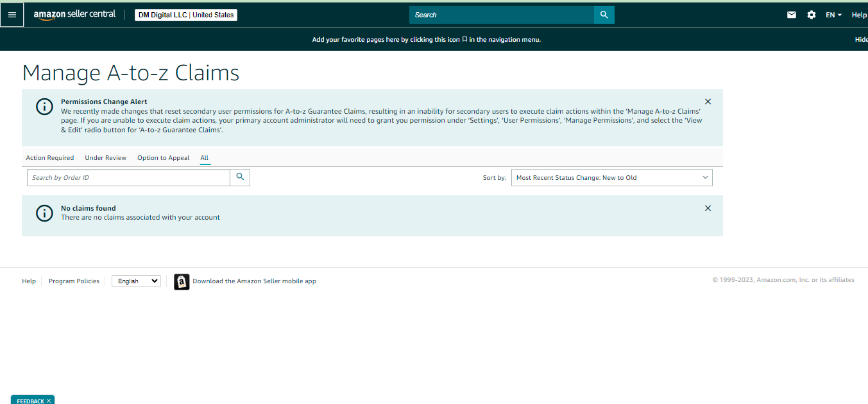Open the mail messages icon
The width and height of the screenshot is (868, 404).
[x=792, y=15]
